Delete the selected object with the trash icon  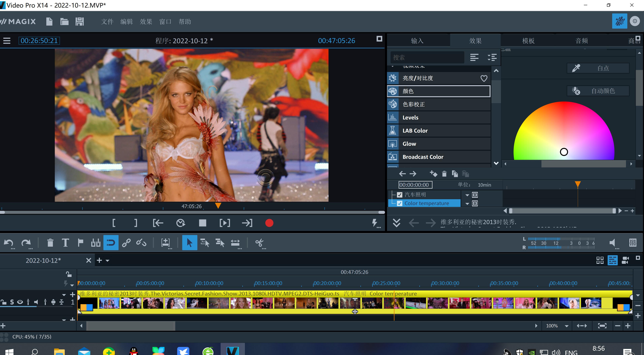pyautogui.click(x=50, y=243)
